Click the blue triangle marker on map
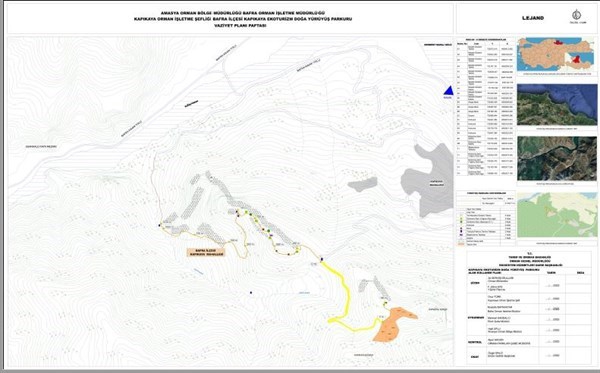The image size is (600, 373). pos(448,91)
